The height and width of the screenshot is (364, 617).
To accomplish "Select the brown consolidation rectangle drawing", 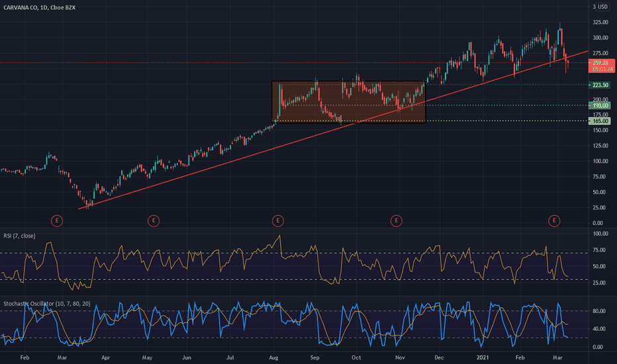I will (x=349, y=102).
